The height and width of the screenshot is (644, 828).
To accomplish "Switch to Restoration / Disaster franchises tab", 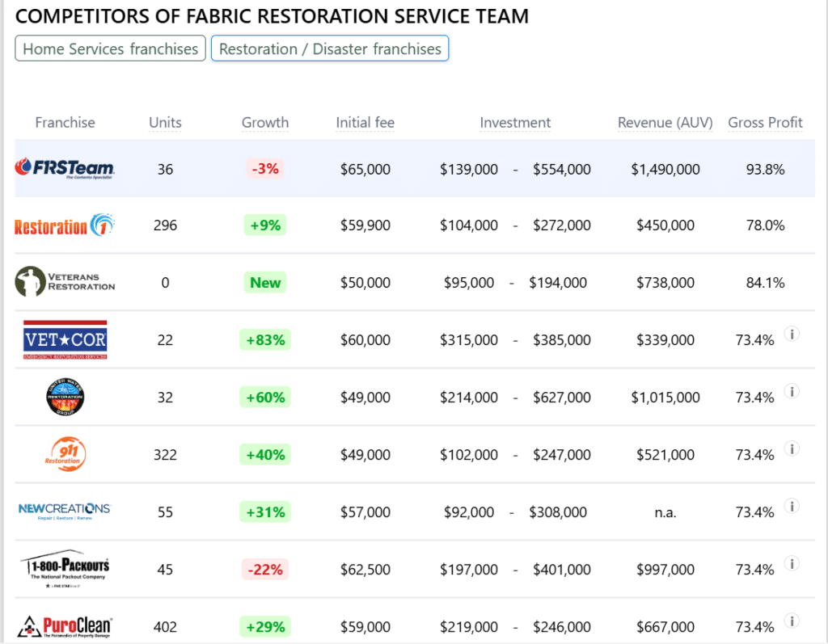I will (330, 48).
